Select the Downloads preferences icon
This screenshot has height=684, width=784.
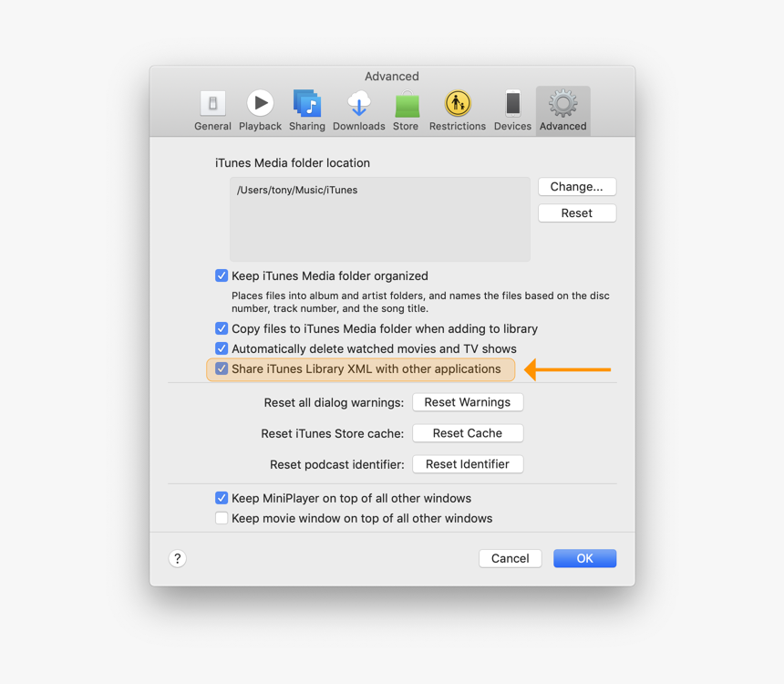click(x=358, y=103)
